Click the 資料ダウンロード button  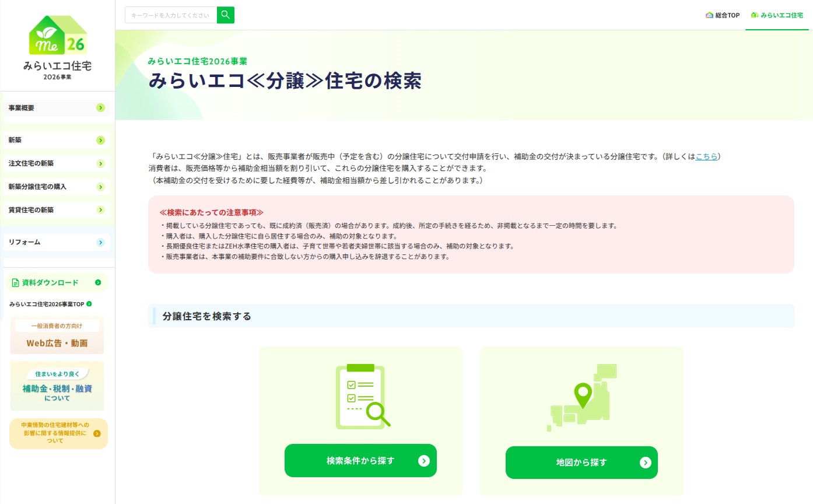(x=57, y=283)
